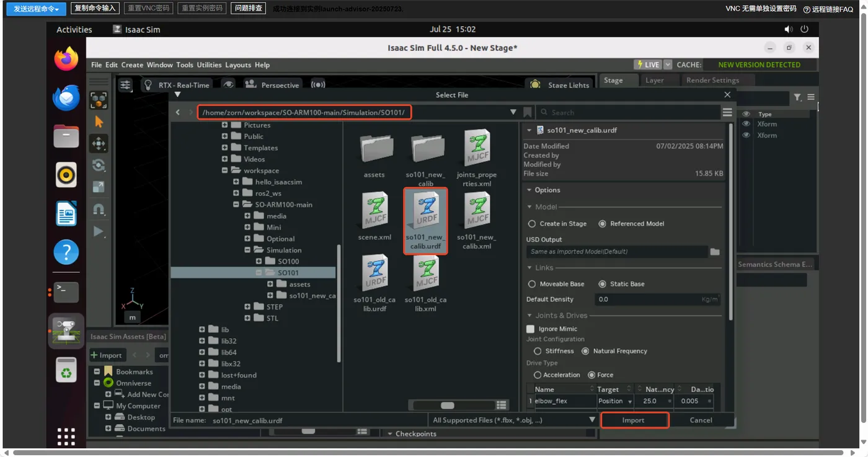Open the File menu
Screen dimensions: 868x457
97,64
